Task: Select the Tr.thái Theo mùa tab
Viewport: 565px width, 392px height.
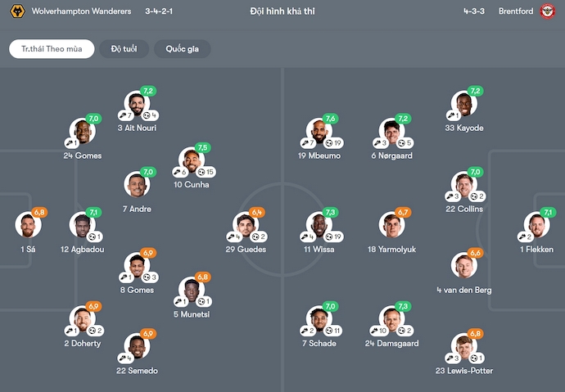Action: [47, 49]
